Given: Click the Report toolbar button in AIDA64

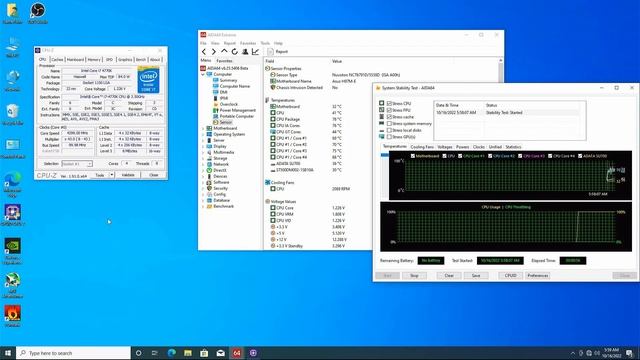Looking at the screenshot, I should tap(278, 52).
